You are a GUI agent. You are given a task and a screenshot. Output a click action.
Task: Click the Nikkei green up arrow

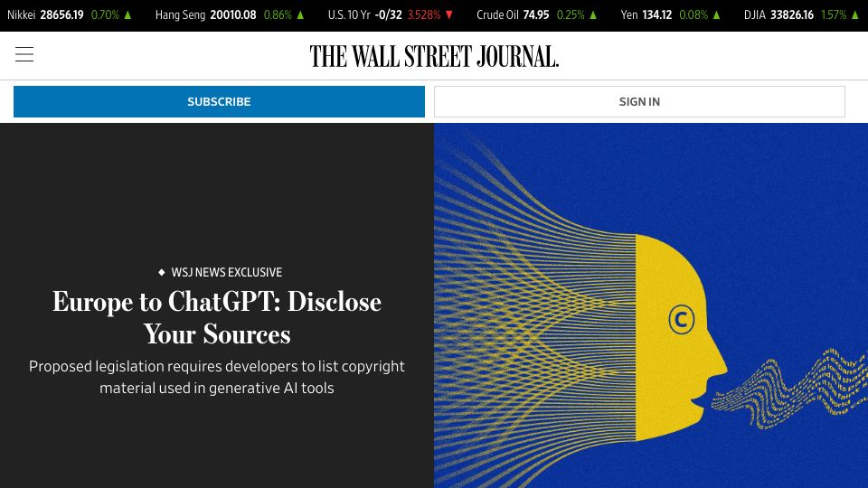click(127, 15)
